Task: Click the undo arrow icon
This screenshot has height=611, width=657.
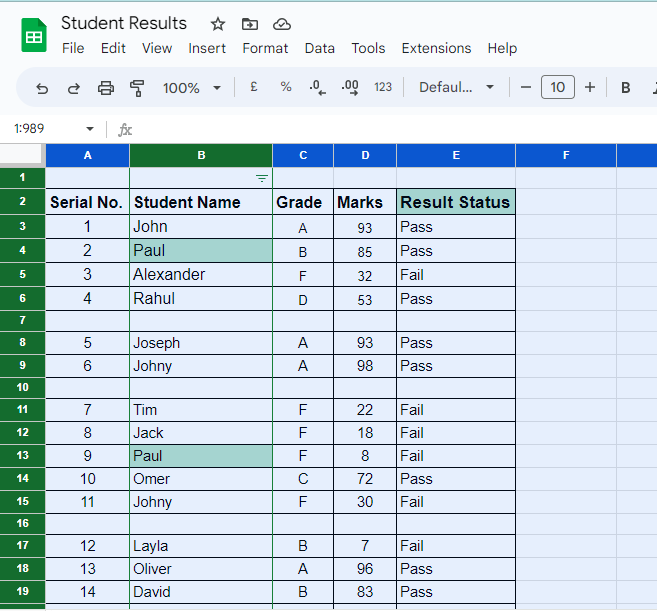Action: [x=42, y=88]
